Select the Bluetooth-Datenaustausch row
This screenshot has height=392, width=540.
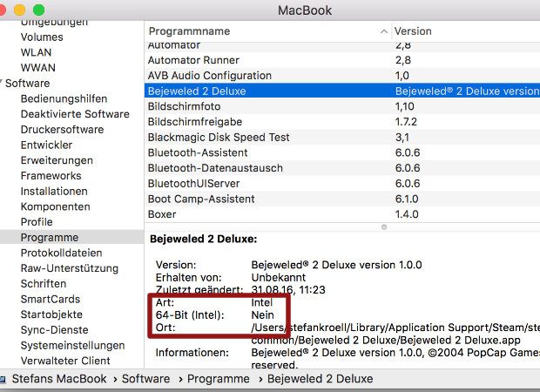coord(342,168)
